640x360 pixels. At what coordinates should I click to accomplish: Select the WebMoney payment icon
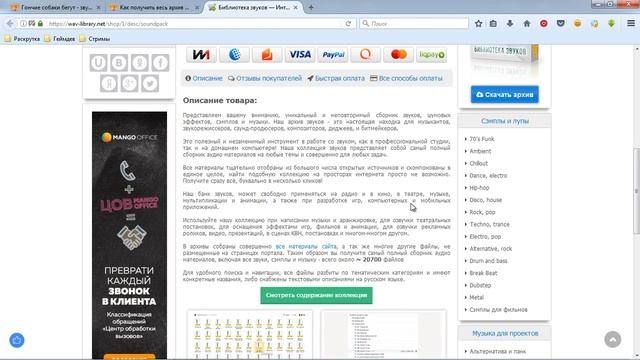point(234,54)
